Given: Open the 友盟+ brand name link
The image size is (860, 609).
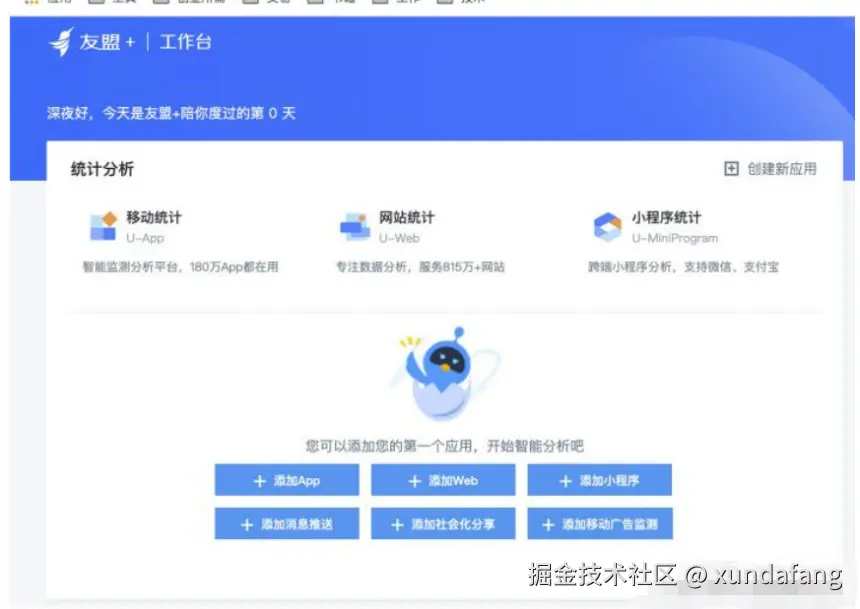Looking at the screenshot, I should pos(107,42).
